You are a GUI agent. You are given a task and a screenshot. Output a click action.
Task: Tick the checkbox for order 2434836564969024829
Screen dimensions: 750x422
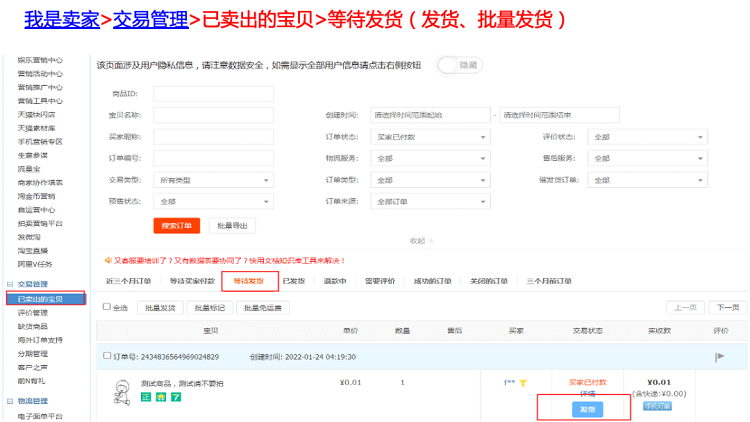pos(108,356)
